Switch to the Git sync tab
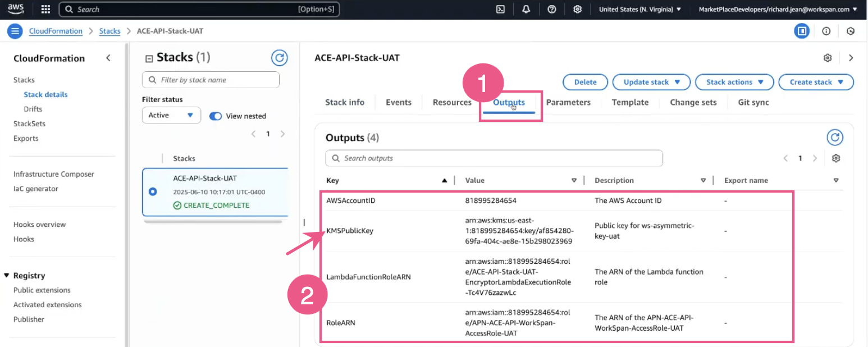The image size is (868, 347). [753, 102]
